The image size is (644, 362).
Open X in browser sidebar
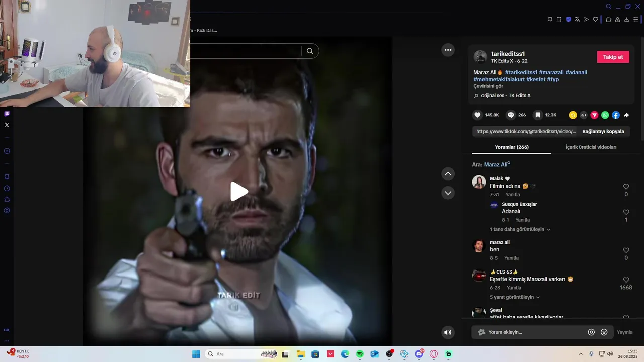(7, 125)
